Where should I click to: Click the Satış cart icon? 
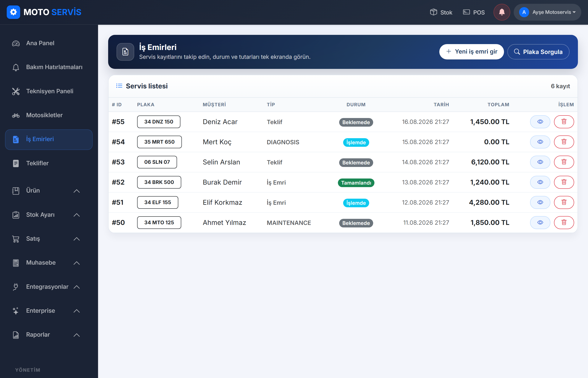click(x=16, y=239)
